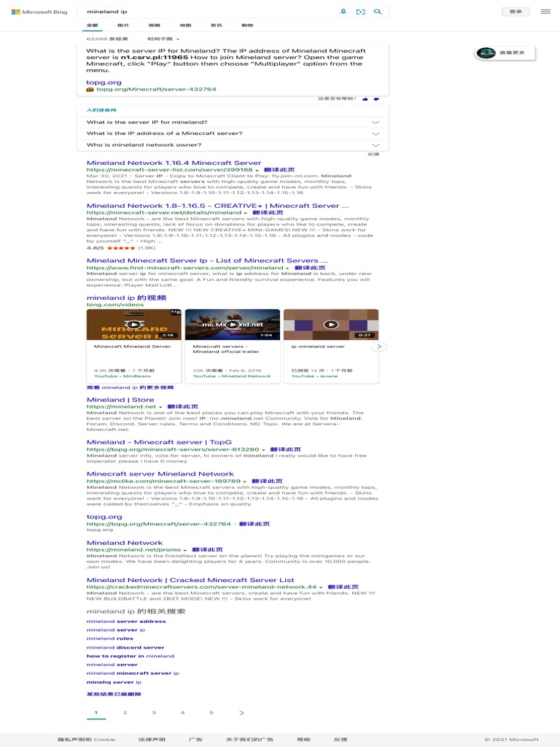Open 'Mineland Network | Cracked Minecraft Server List' result
The width and height of the screenshot is (560, 747).
[190, 580]
